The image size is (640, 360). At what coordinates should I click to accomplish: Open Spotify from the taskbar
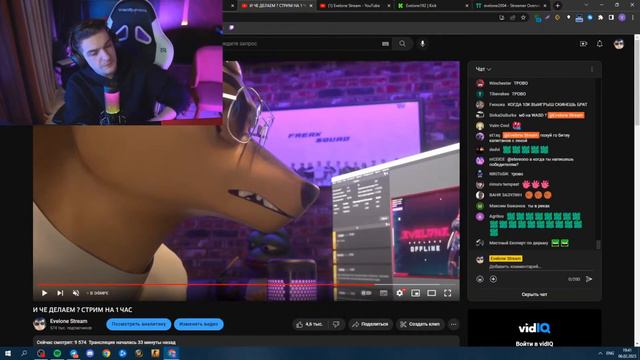57,353
